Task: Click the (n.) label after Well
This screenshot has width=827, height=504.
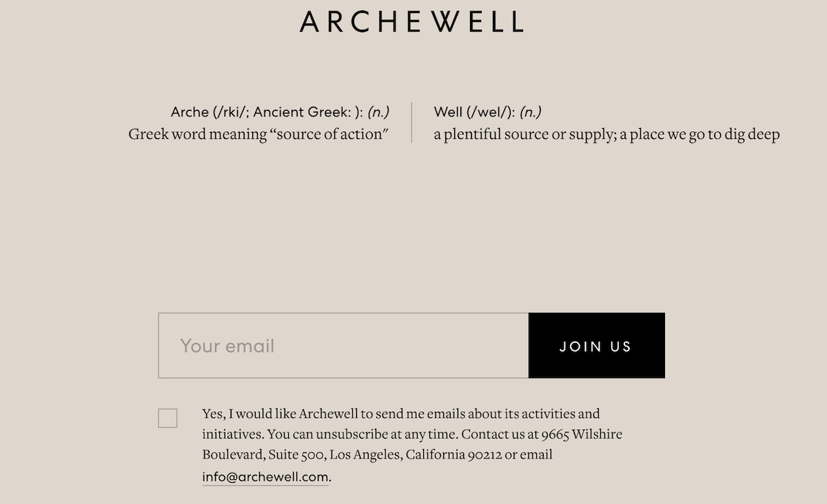Action: click(x=530, y=112)
